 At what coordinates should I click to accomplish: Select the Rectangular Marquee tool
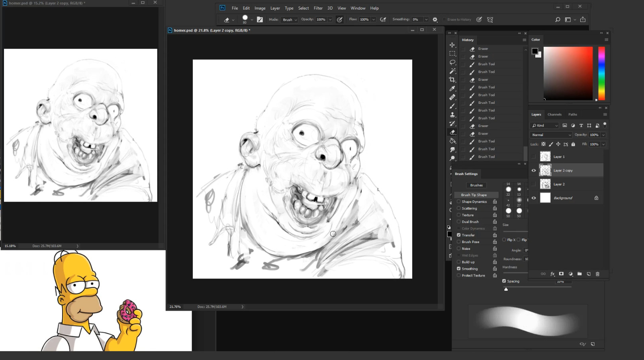[452, 54]
